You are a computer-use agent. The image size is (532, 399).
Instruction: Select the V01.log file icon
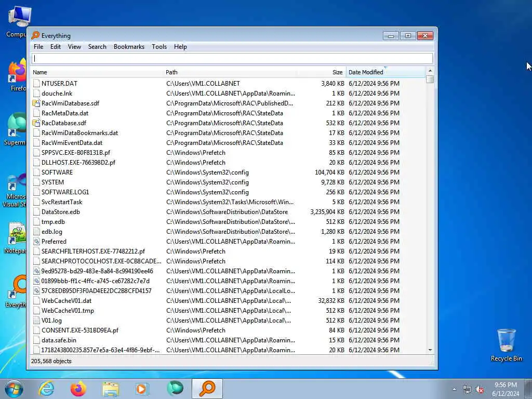click(36, 321)
